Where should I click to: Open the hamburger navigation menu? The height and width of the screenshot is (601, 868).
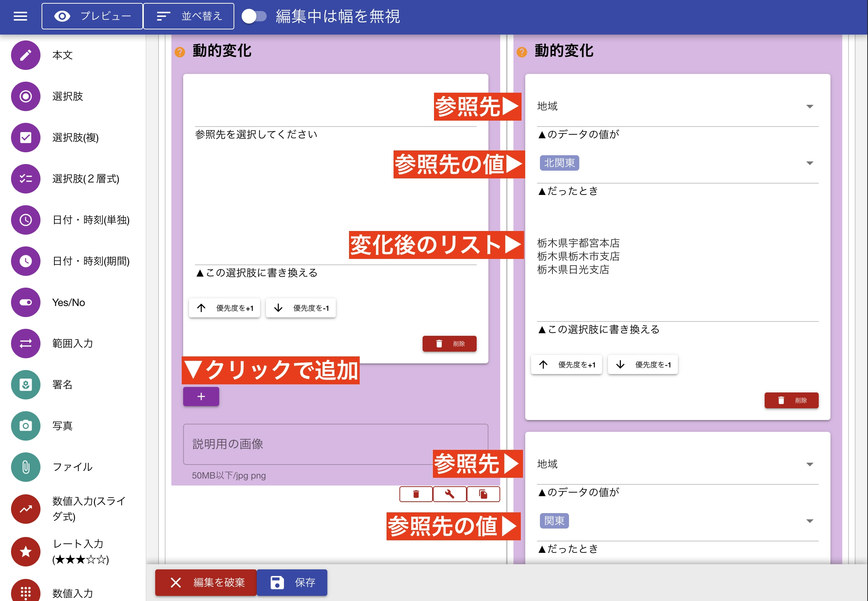click(20, 16)
